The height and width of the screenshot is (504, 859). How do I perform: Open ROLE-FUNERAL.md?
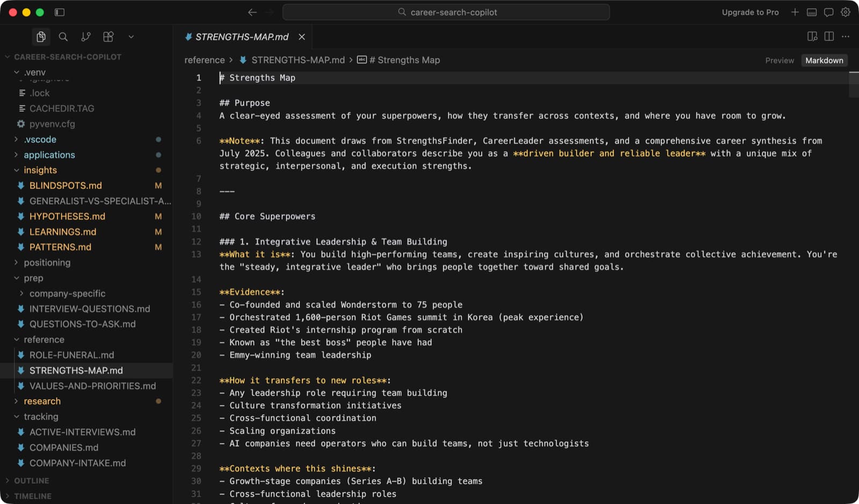tap(71, 355)
